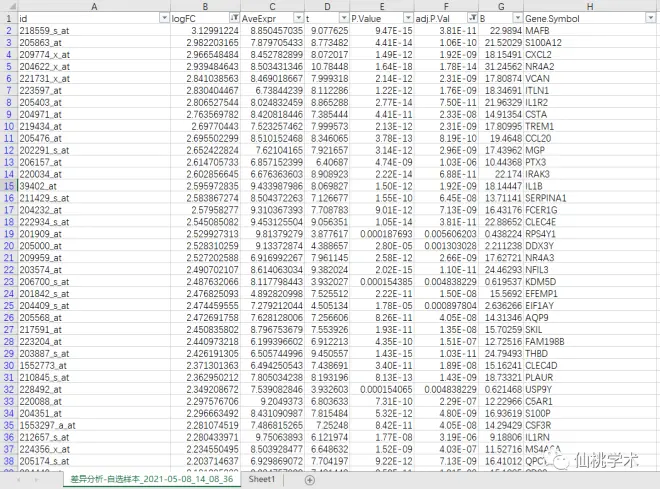660x489 pixels.
Task: Select column B header
Action: (x=205, y=6)
